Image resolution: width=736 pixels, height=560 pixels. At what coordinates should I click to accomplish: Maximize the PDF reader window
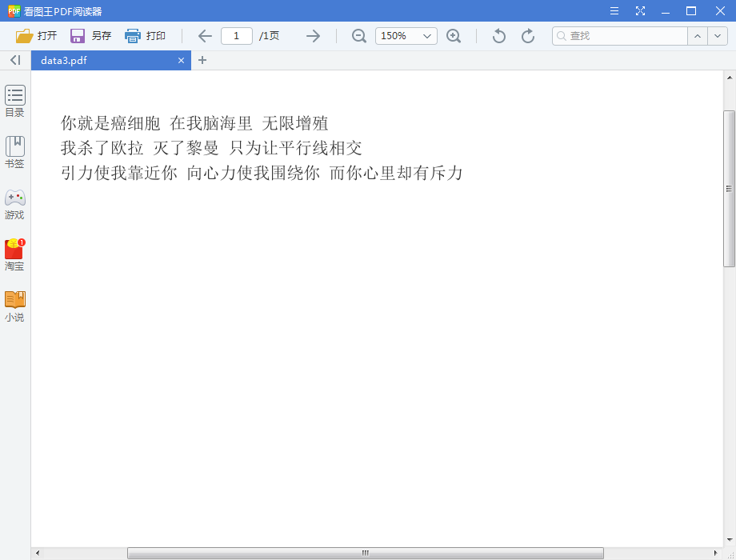(x=691, y=10)
